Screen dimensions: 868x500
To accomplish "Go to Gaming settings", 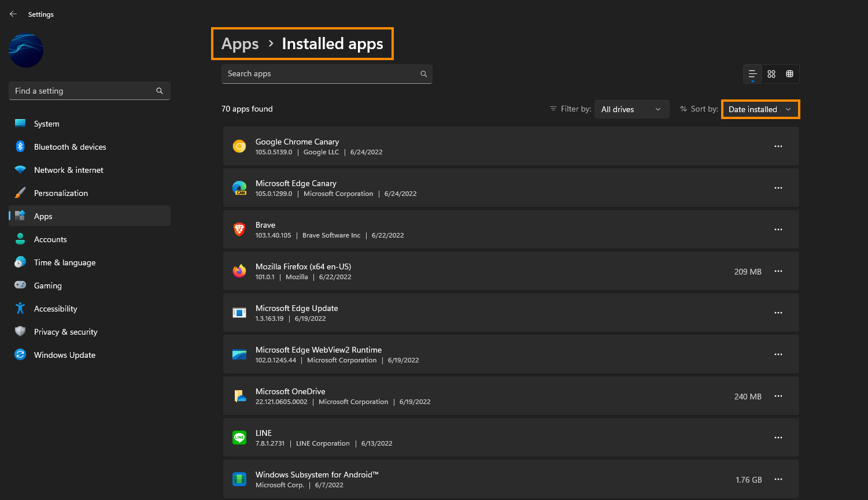I will pyautogui.click(x=90, y=286).
